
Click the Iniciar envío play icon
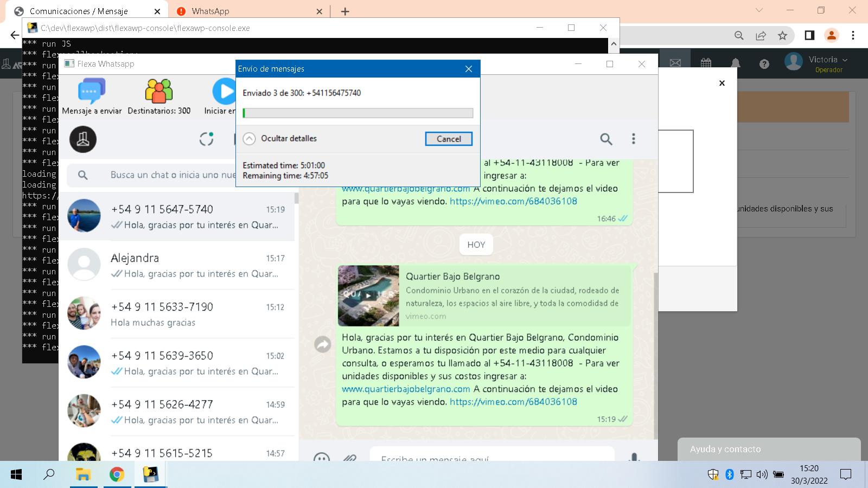[x=224, y=92]
